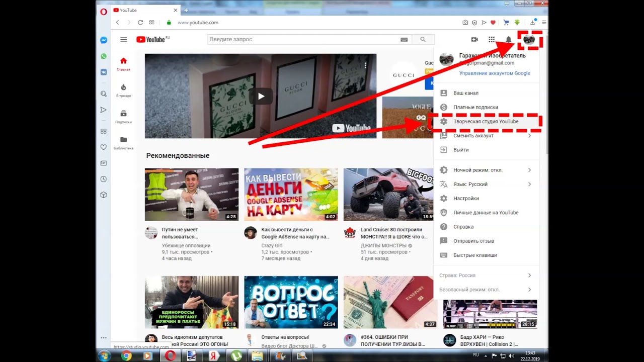Open Land Cruiser 80 BIGFOOT thumbnail

[x=388, y=195]
